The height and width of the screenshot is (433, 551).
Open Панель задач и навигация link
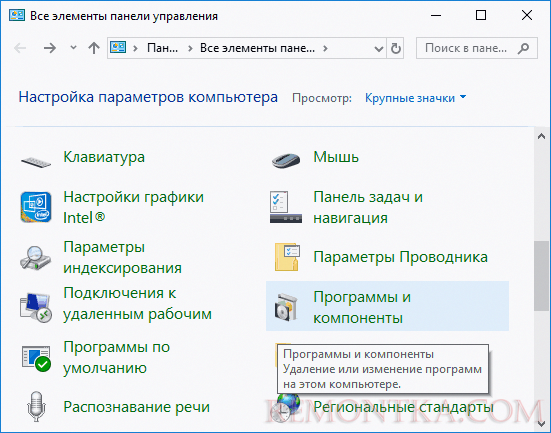pyautogui.click(x=368, y=207)
